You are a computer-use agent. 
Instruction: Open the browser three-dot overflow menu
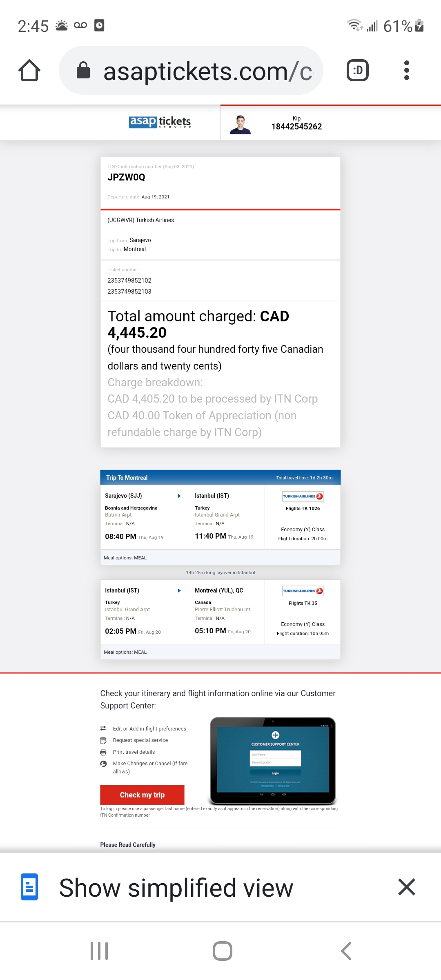pos(406,70)
